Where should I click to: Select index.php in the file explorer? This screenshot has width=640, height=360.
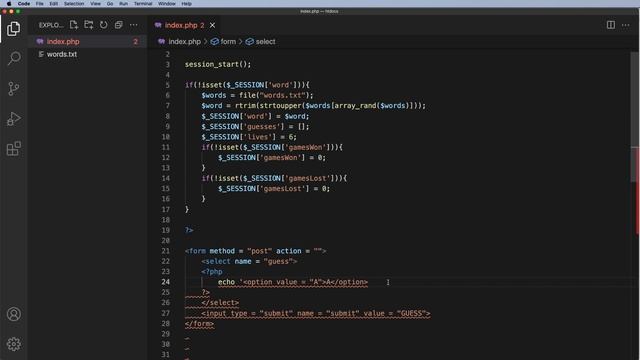[87, 41]
